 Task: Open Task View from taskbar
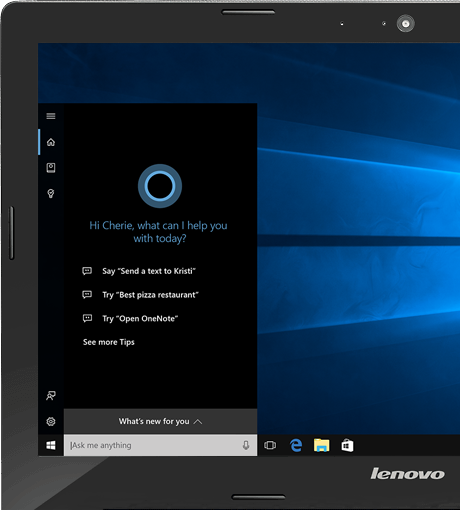click(x=270, y=445)
